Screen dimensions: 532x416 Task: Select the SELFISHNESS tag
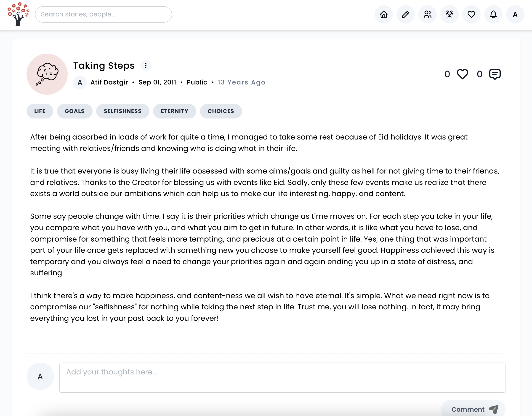122,111
